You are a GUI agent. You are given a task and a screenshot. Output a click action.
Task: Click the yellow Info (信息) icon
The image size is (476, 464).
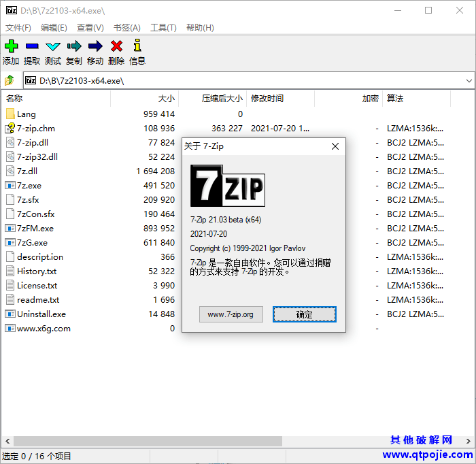[x=137, y=46]
